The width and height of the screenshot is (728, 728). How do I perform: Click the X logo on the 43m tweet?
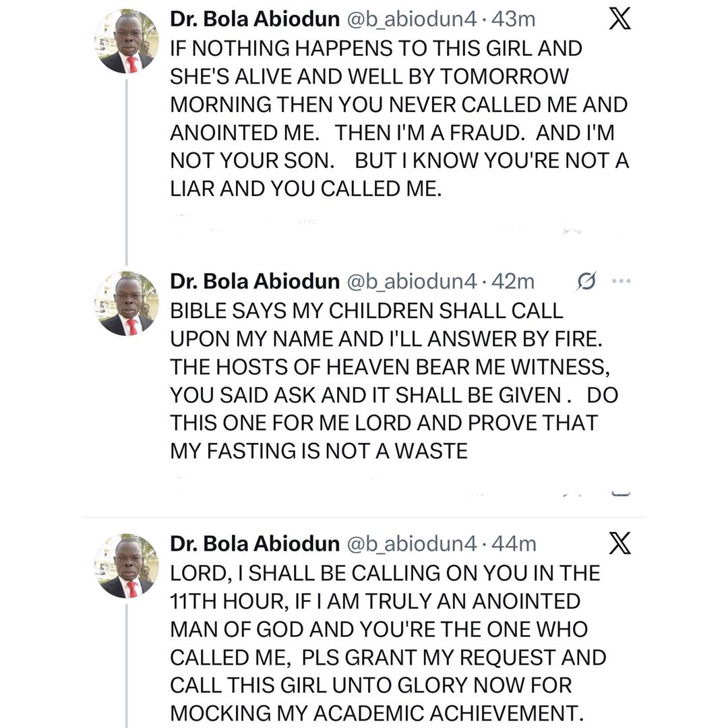tap(619, 20)
